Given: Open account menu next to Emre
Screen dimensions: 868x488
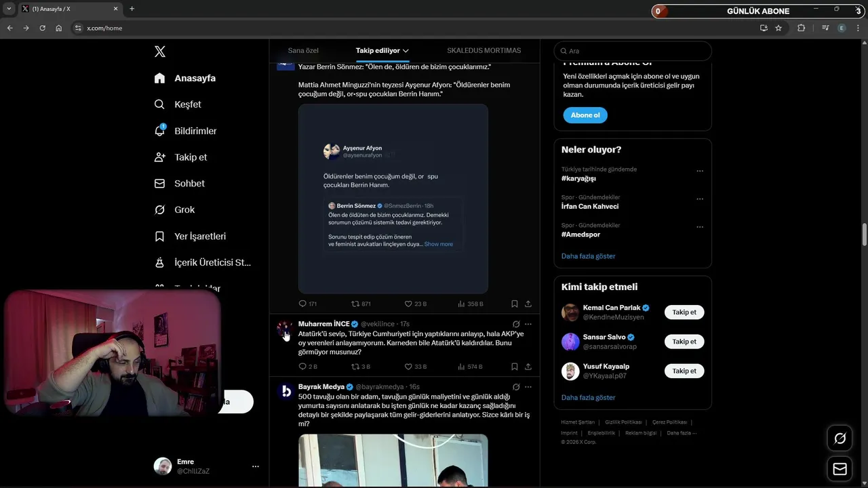Looking at the screenshot, I should (x=255, y=466).
